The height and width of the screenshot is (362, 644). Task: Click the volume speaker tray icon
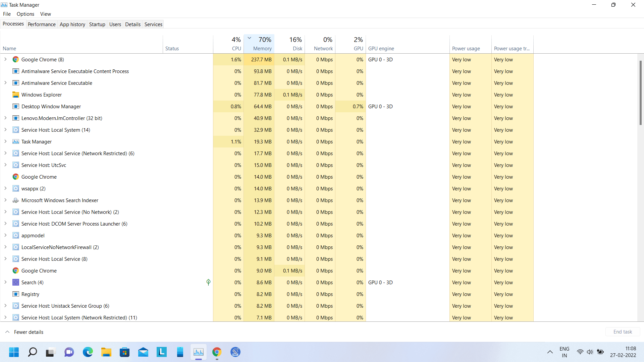pyautogui.click(x=590, y=352)
